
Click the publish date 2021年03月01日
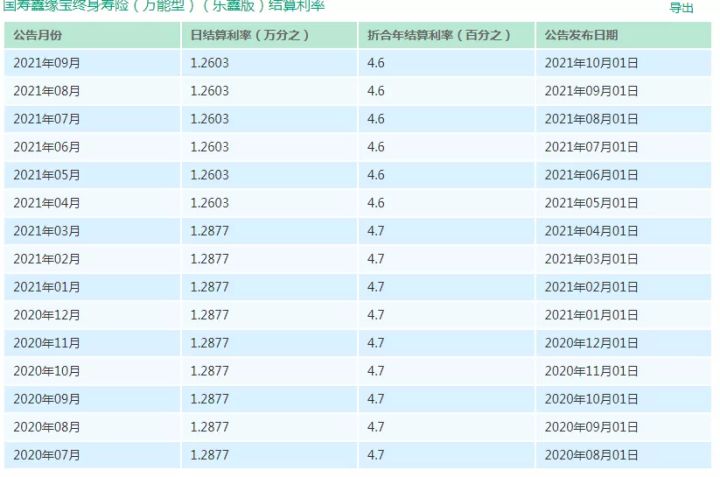(x=591, y=259)
